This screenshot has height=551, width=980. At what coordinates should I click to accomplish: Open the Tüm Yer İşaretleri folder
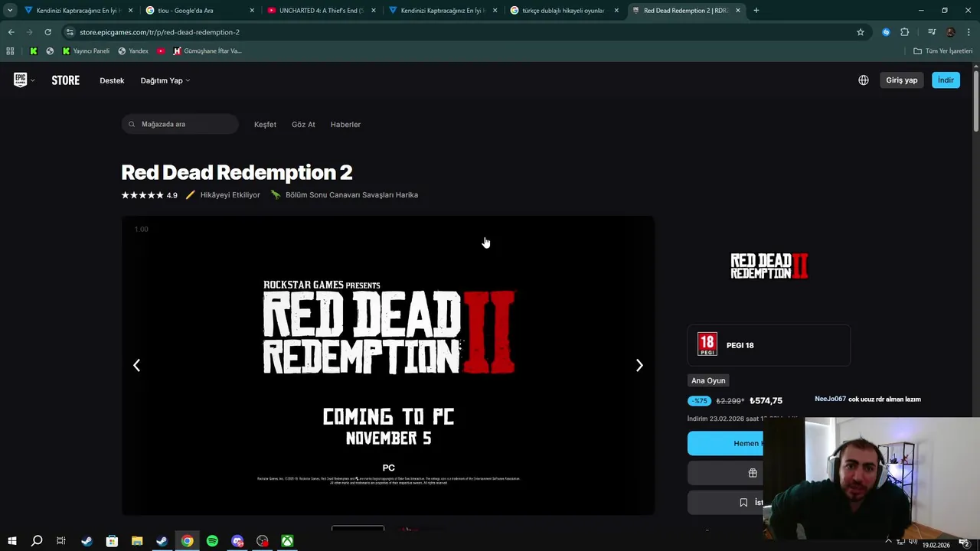coord(942,51)
